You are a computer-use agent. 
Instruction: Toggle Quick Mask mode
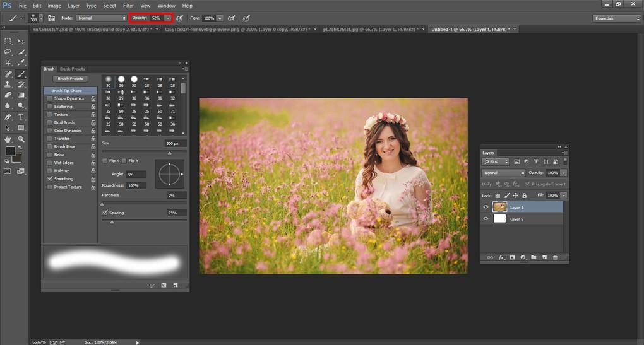coord(8,171)
